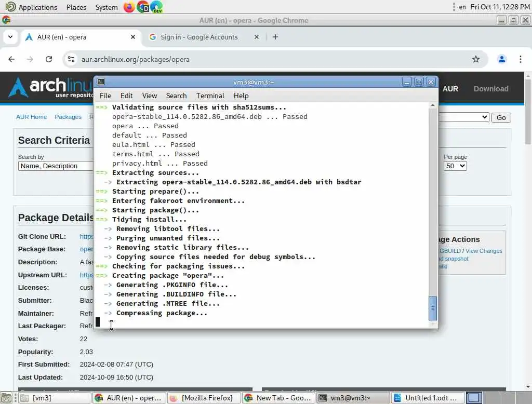Launch Chrome from the top panel
Screen dimensions: 532x404
[143, 7]
